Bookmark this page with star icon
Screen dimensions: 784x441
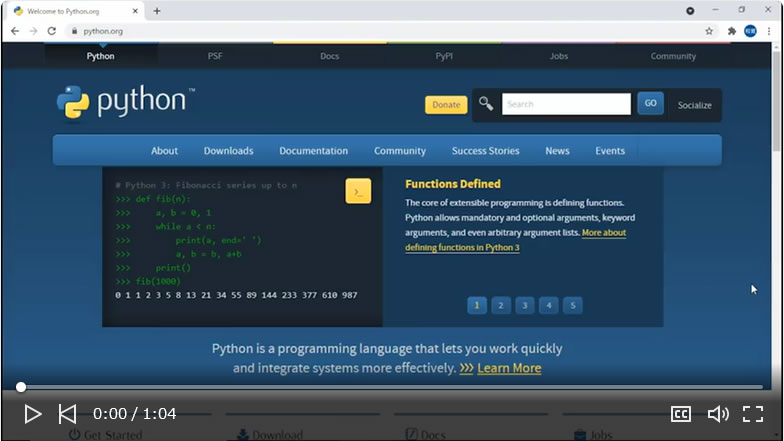click(709, 31)
